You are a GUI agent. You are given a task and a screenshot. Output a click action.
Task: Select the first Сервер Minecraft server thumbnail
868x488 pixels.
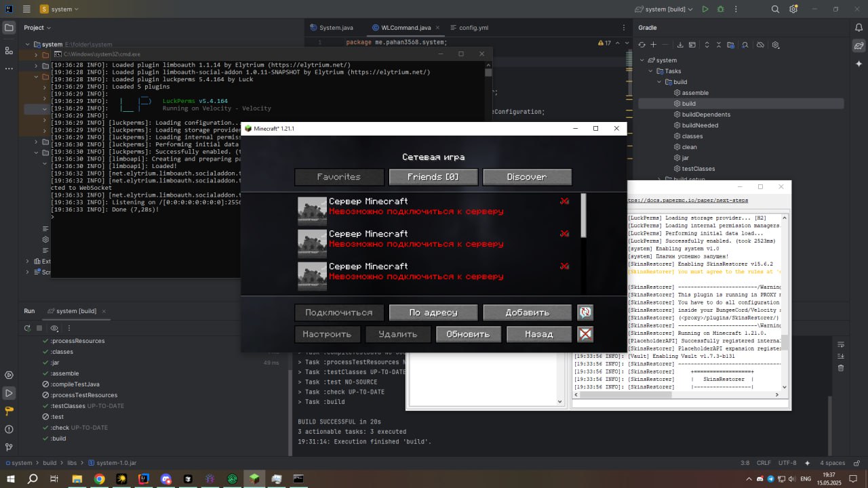pos(312,210)
